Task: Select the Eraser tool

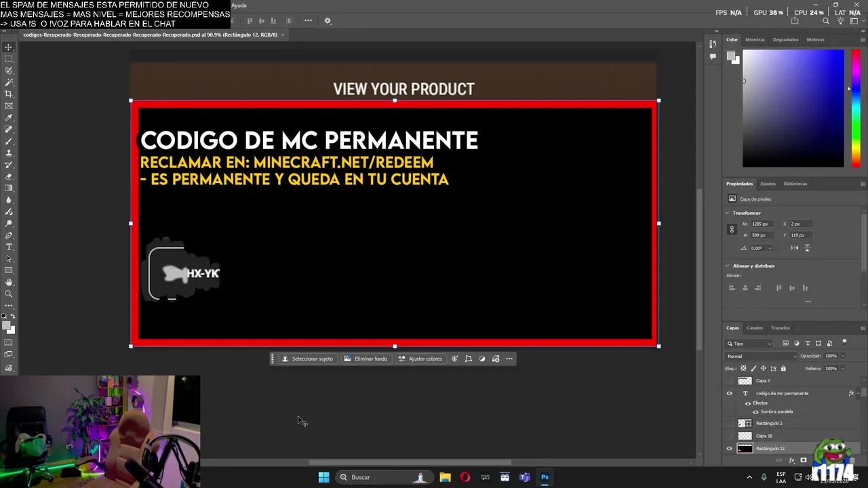Action: [9, 176]
